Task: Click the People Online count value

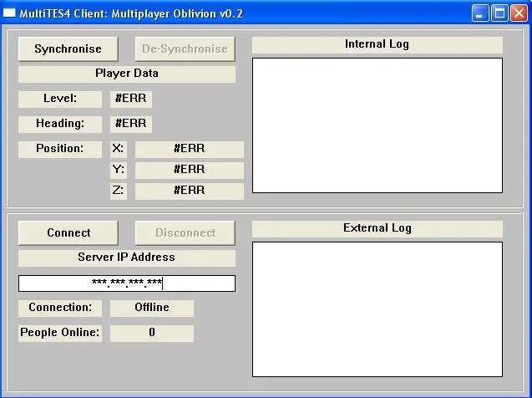Action: pos(152,333)
